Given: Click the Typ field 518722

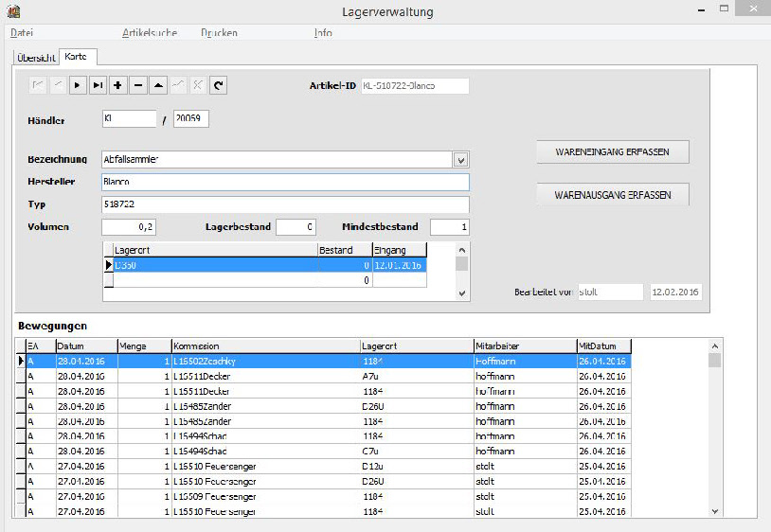Looking at the screenshot, I should [x=285, y=204].
